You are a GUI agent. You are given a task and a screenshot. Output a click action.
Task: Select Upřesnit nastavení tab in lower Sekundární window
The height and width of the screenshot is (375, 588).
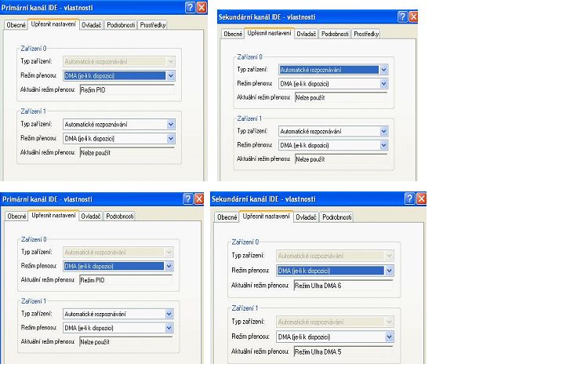tap(267, 217)
